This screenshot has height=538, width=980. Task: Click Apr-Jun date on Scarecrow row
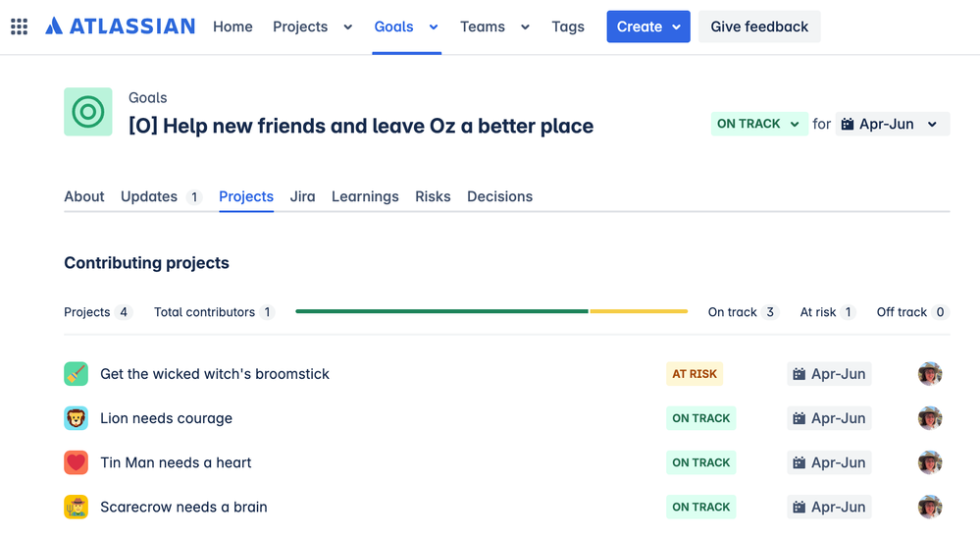click(x=829, y=507)
